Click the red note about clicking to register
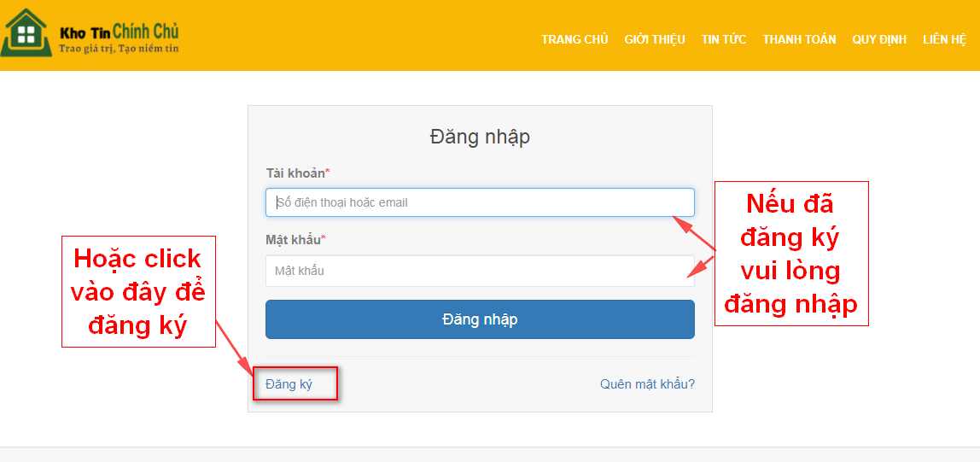The image size is (980, 462). pyautogui.click(x=138, y=292)
